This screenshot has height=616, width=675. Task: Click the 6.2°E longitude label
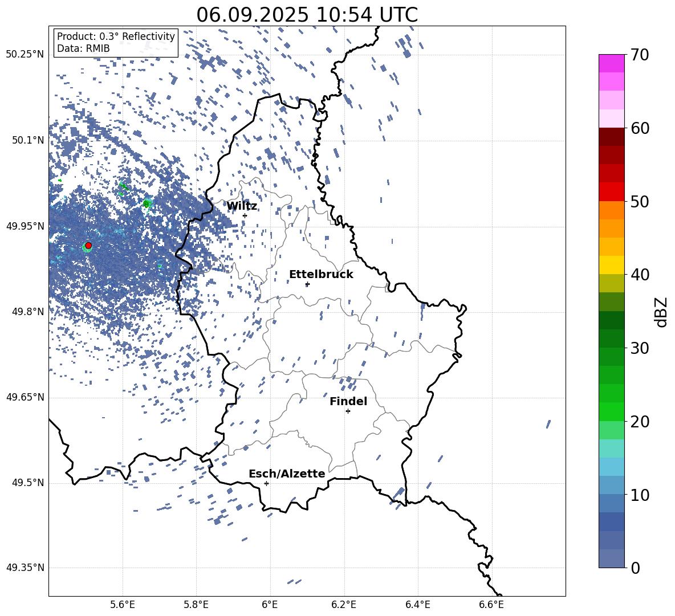pos(344,605)
